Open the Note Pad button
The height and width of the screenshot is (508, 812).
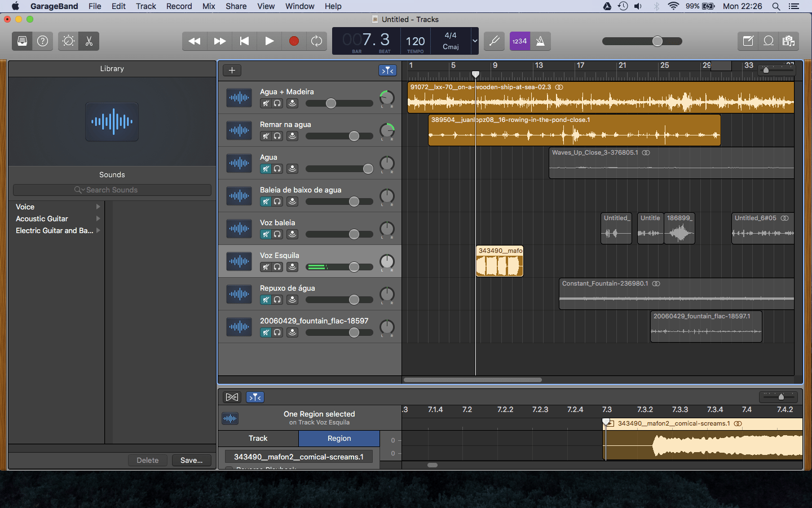(x=748, y=41)
